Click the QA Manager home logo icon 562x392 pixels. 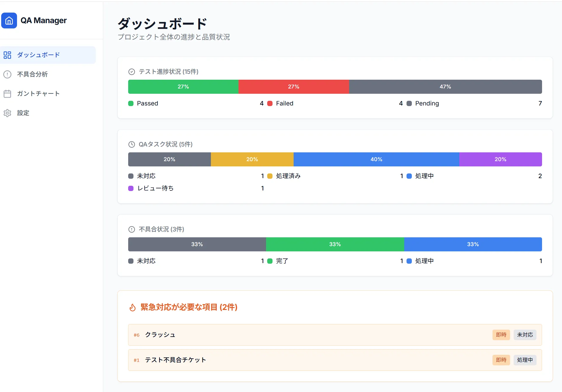(x=9, y=21)
